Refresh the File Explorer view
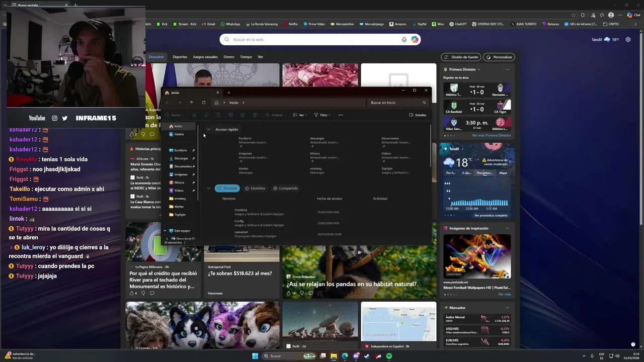Image resolution: width=644 pixels, height=362 pixels. [x=204, y=103]
